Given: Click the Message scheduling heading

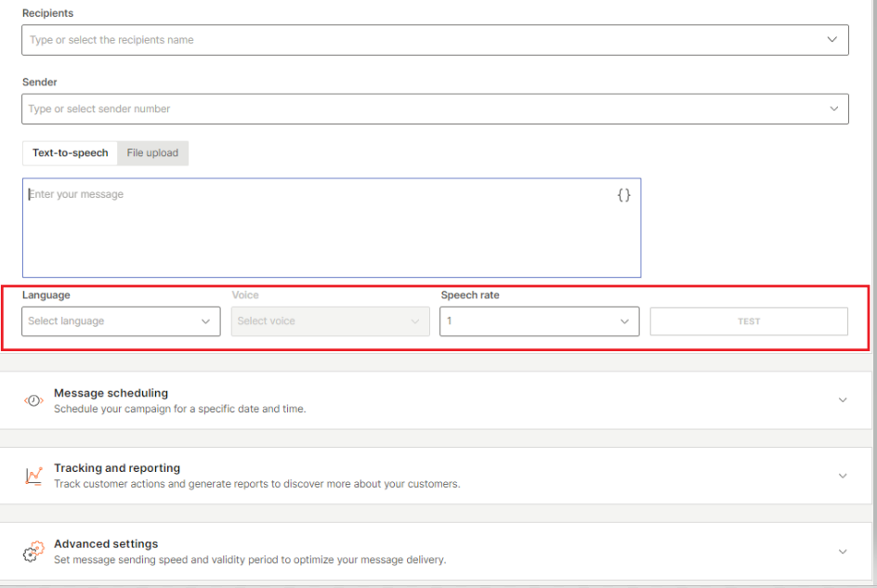Looking at the screenshot, I should (111, 393).
